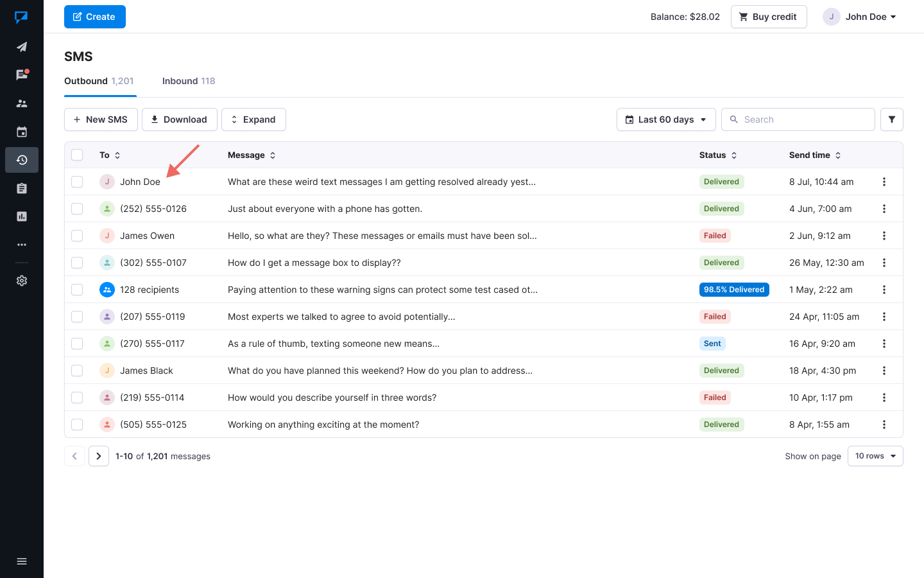Open the calendar icon in sidebar
Viewport: 924px width, 578px height.
coord(22,132)
